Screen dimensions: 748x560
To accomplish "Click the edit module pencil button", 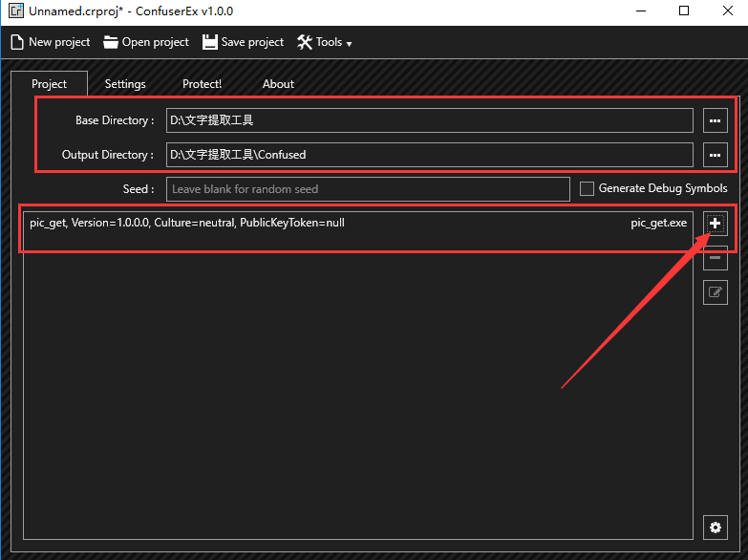I will click(715, 292).
